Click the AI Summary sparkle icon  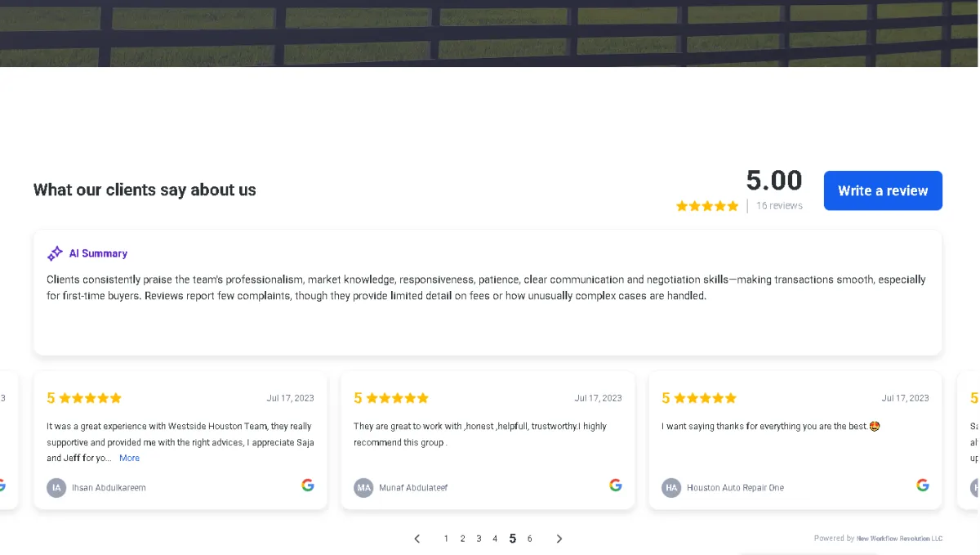coord(55,253)
